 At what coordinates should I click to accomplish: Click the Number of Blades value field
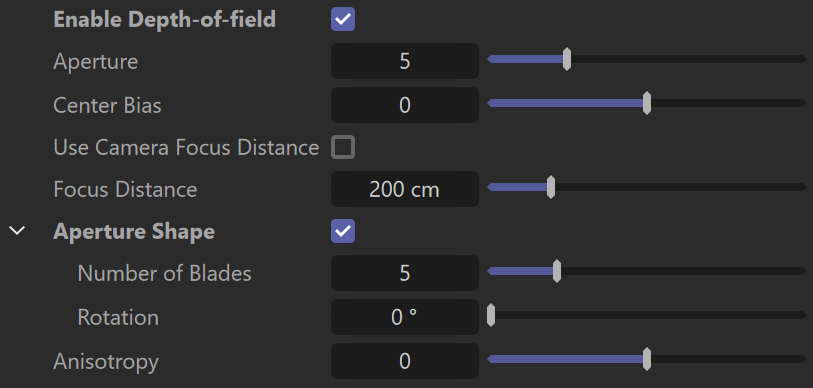404,273
